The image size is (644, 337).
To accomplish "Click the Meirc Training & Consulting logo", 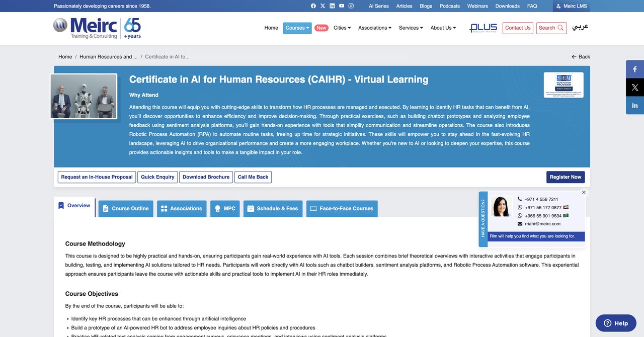I will pos(97,28).
